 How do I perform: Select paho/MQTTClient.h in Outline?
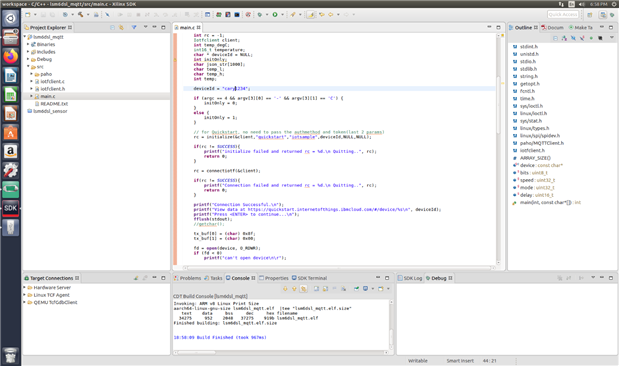coord(542,143)
